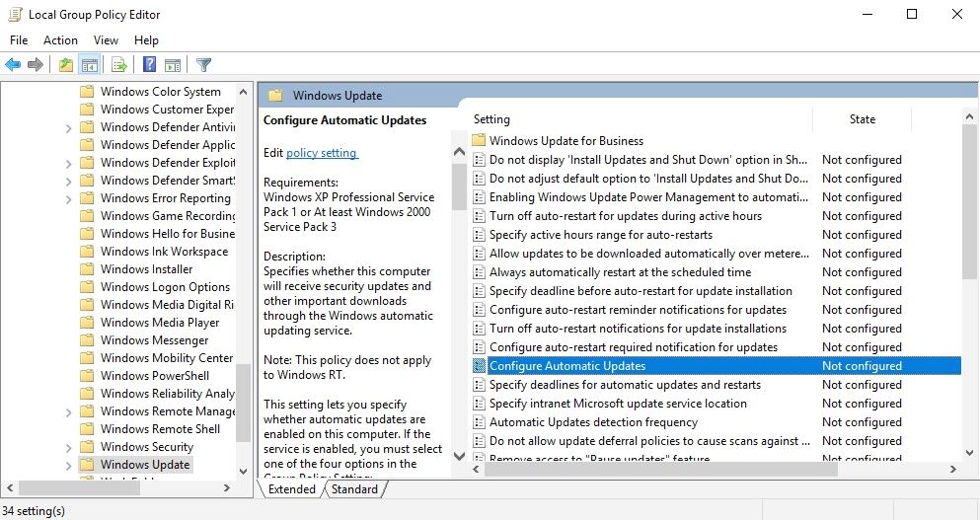980x520 pixels.
Task: Click the Up One Level folder icon
Action: pyautogui.click(x=65, y=64)
